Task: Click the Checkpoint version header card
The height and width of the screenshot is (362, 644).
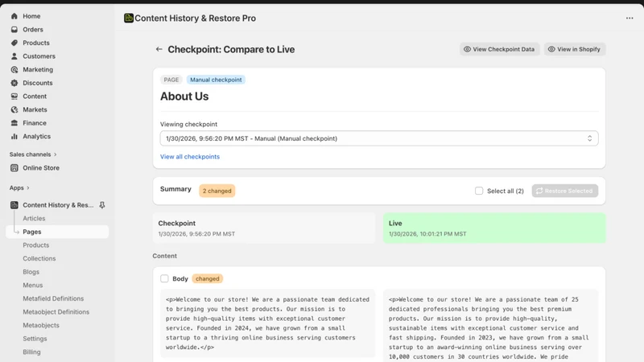Action: click(264, 228)
